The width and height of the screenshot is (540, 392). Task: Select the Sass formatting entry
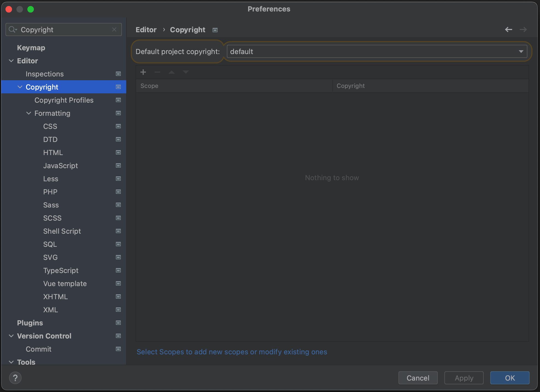tap(51, 205)
